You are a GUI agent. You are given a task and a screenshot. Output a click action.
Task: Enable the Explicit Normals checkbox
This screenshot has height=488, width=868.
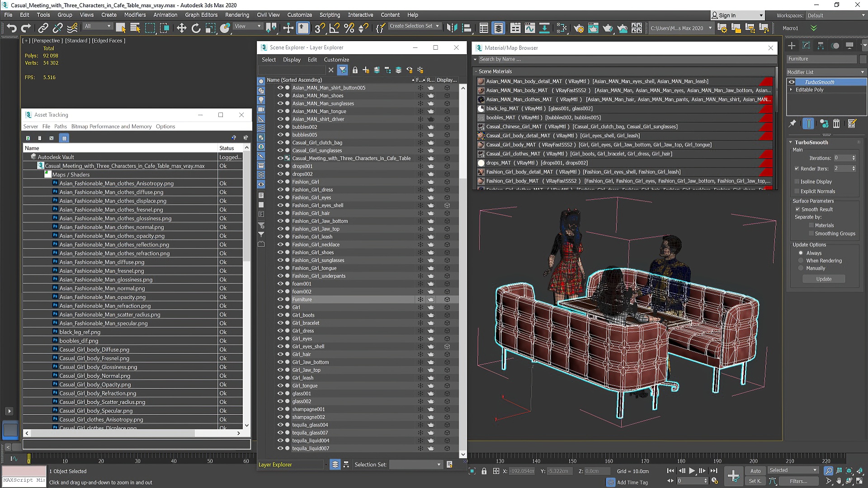click(797, 191)
